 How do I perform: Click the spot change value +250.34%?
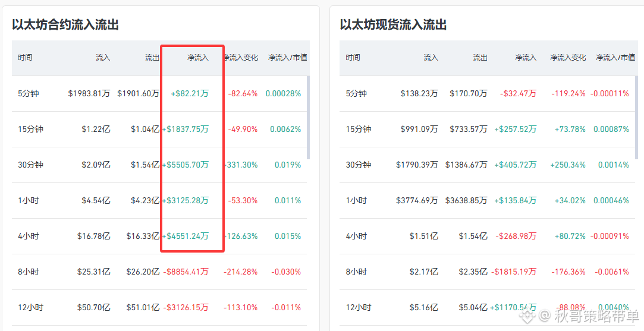click(568, 165)
